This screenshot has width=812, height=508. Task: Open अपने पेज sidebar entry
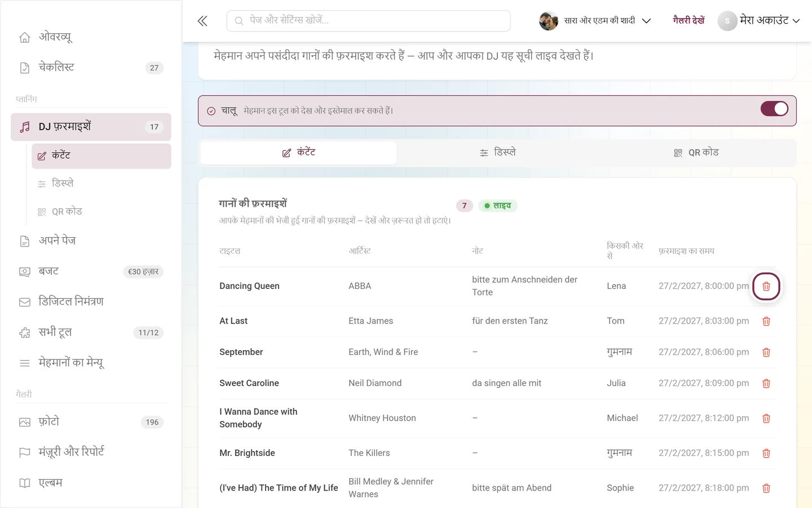(91, 241)
